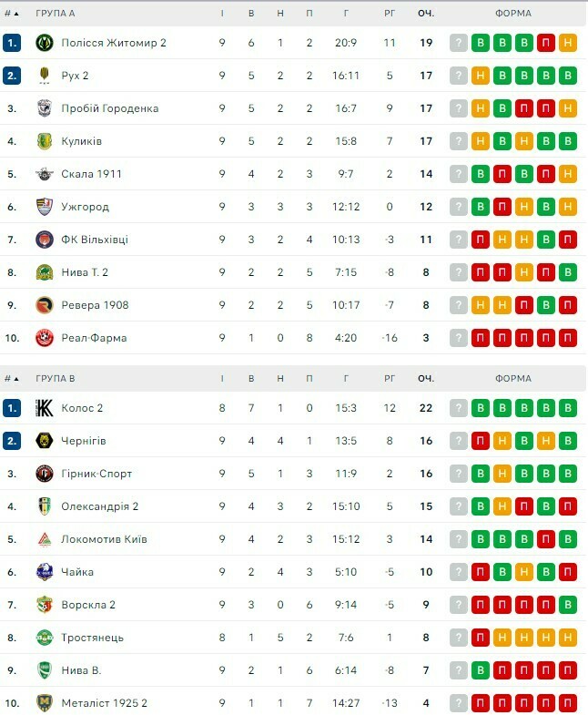Click the ФОРМА column header in Група A

513,14
